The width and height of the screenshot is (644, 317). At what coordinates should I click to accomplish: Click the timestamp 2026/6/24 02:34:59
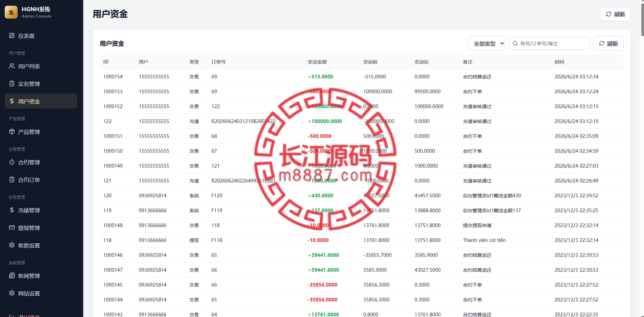coord(576,151)
